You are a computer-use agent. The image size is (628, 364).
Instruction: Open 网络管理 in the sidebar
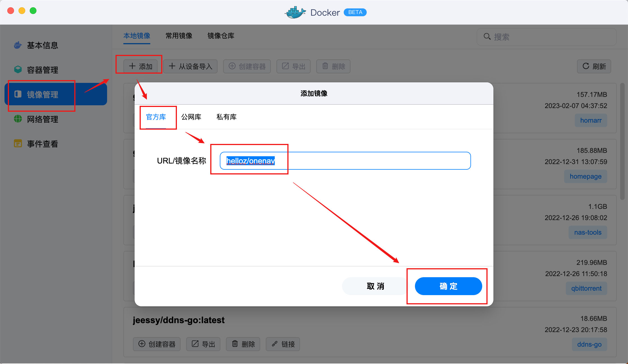42,119
